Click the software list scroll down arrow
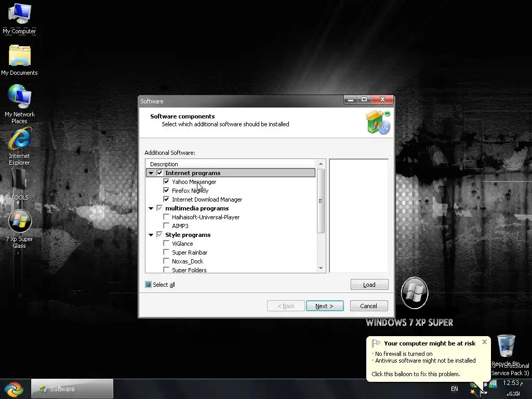 coord(321,269)
